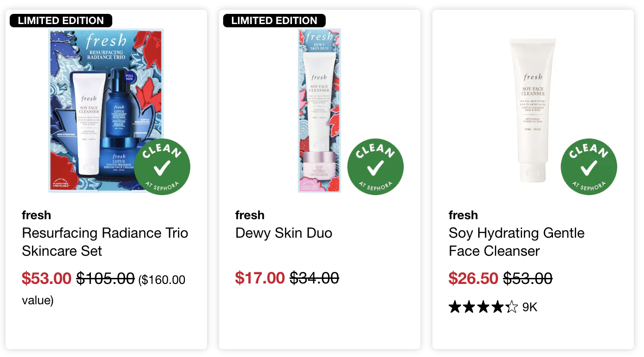
Task: Open Resurfacing Radiance Trio Skincare Set title
Action: (x=105, y=242)
